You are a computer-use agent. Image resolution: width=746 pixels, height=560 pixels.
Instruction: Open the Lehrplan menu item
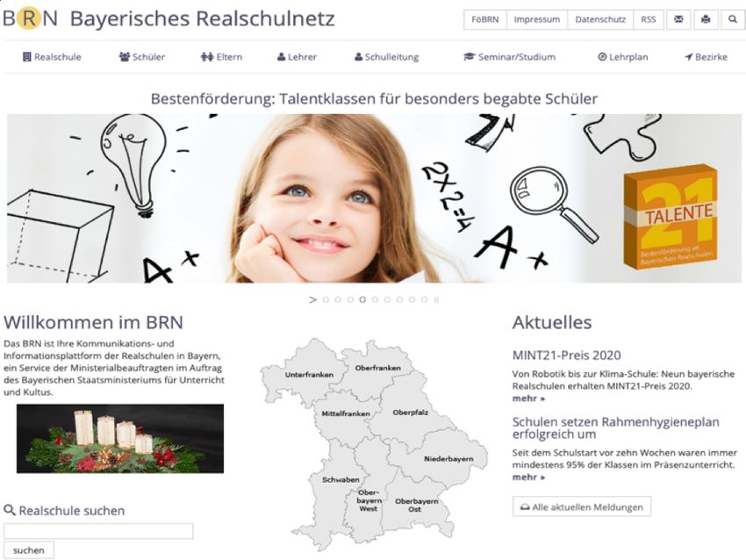pyautogui.click(x=622, y=57)
